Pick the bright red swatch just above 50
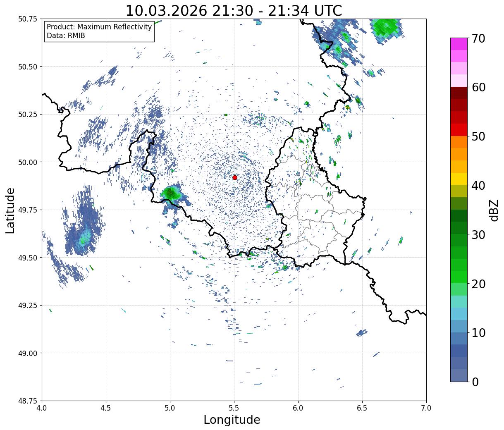Viewport: 504px width, 430px height. [459, 130]
